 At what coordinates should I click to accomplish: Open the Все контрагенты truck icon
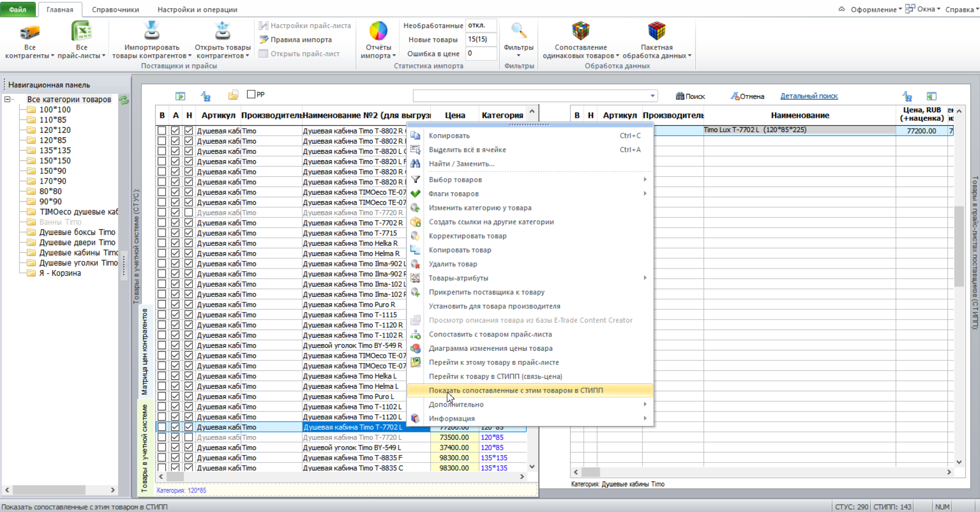pyautogui.click(x=30, y=33)
